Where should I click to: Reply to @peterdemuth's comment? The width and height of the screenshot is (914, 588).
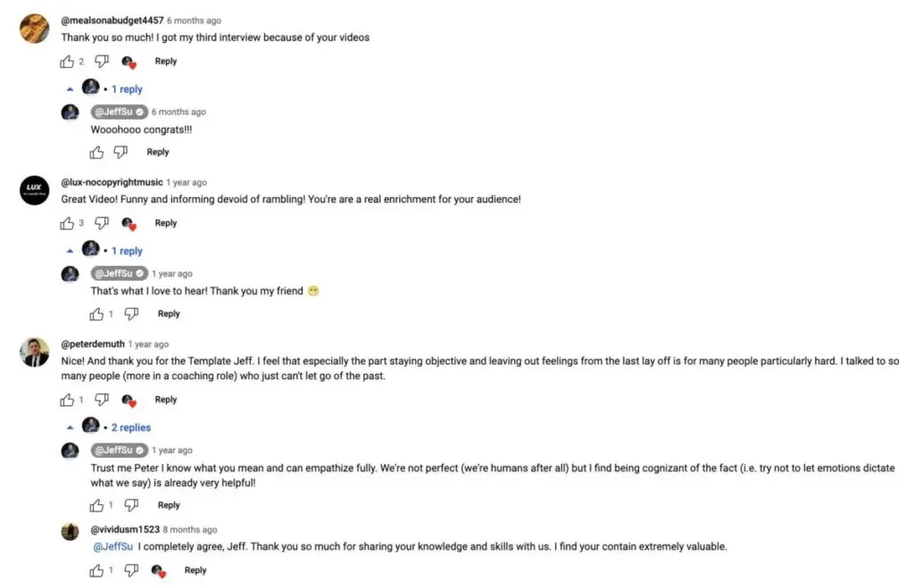(165, 400)
